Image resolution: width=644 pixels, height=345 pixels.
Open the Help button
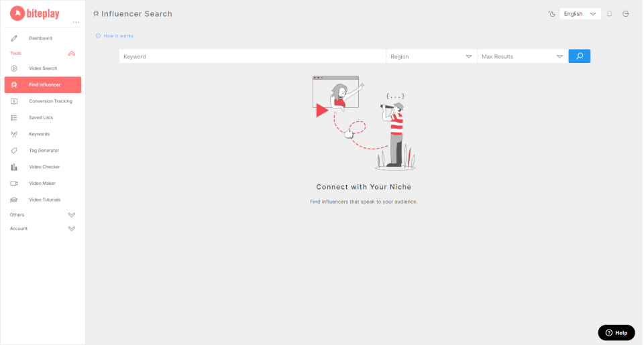point(616,333)
